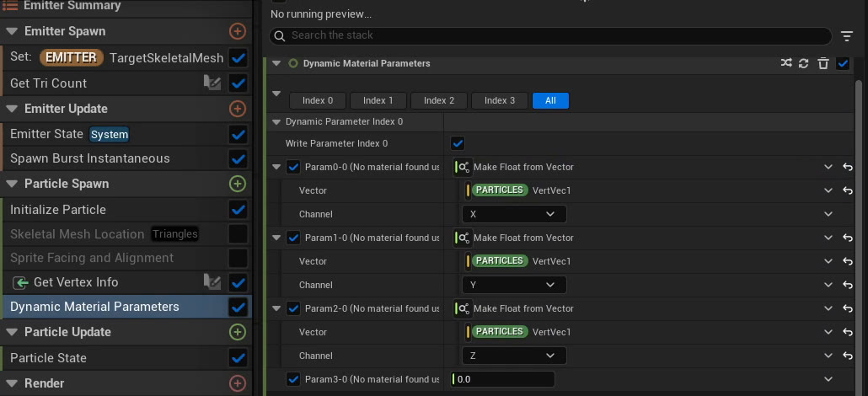Disable module via Dynamic Material Parameters header checkbox
This screenshot has height=396, width=868.
(843, 63)
